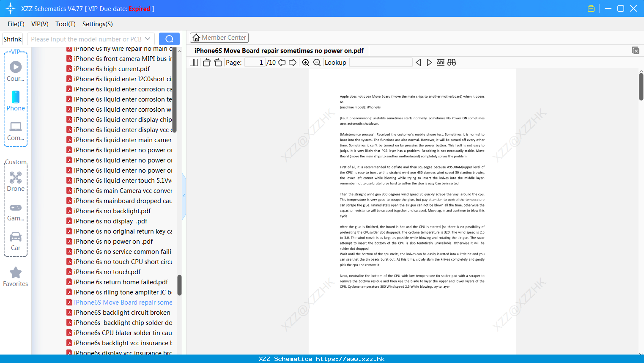Click the page number input field
Screen dimensions: 644x363
click(255, 63)
